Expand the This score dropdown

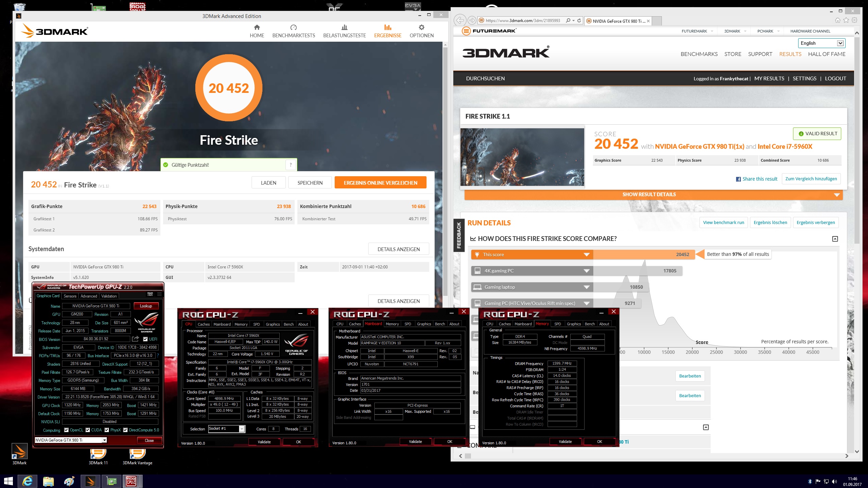click(587, 255)
